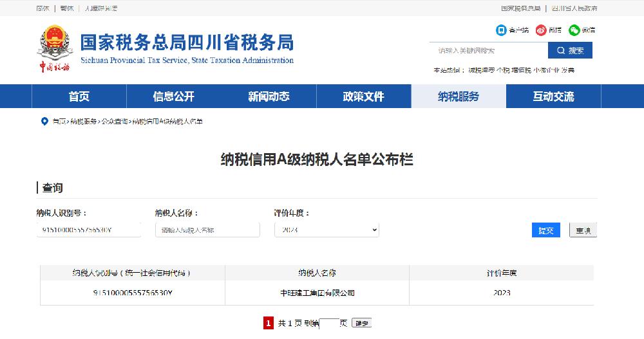Click the red page 1 indicator

269,323
